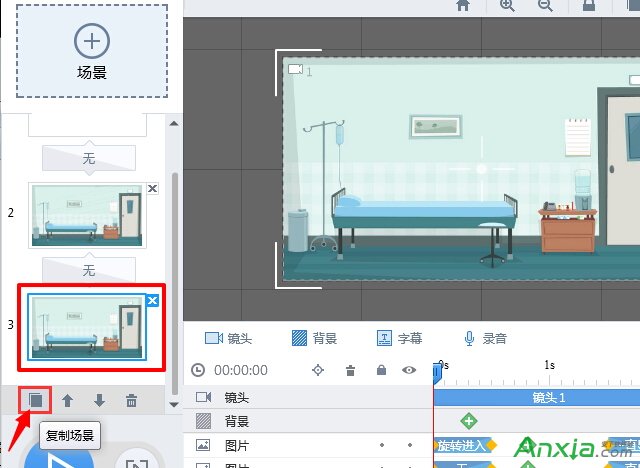Lock the canvas with the padlock icon
Viewport: 640px width, 468px height.
click(x=589, y=5)
